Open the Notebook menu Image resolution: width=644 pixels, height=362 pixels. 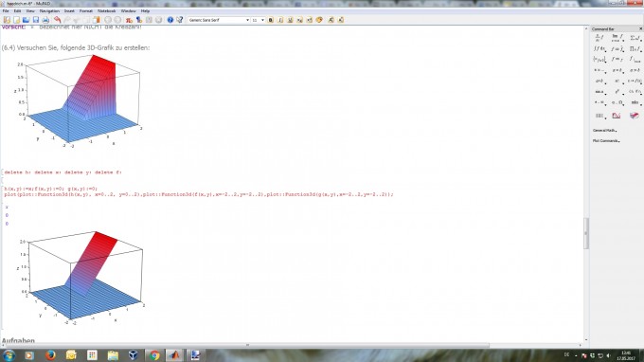pos(107,11)
